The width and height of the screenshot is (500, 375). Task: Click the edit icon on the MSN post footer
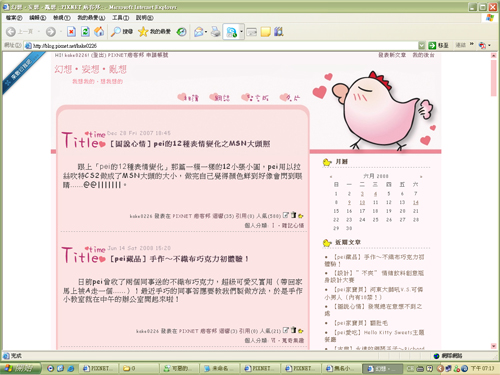pyautogui.click(x=286, y=215)
